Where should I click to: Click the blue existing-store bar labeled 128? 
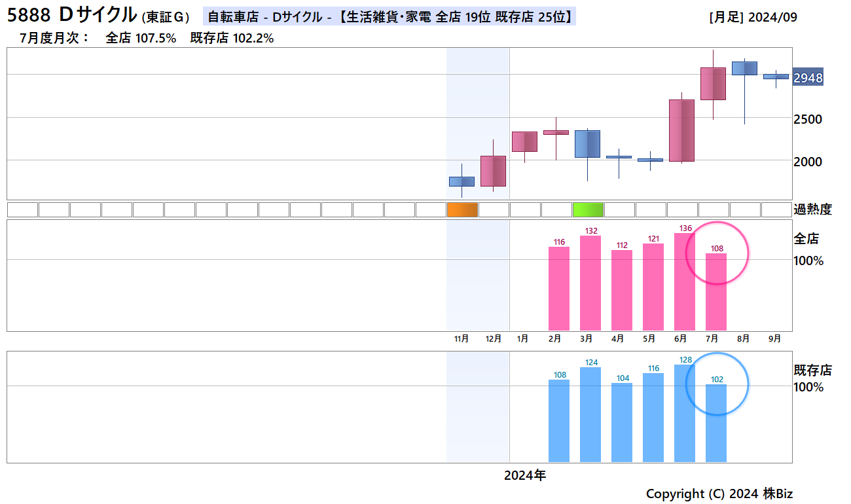(685, 413)
